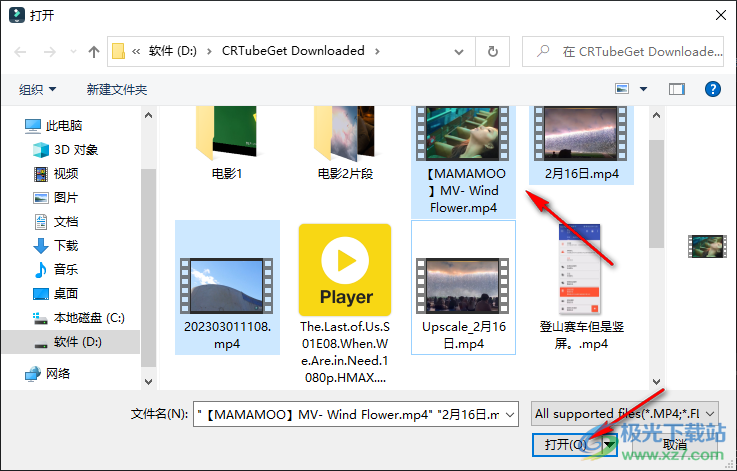Refresh the current folder view
The image size is (737, 471).
click(492, 51)
